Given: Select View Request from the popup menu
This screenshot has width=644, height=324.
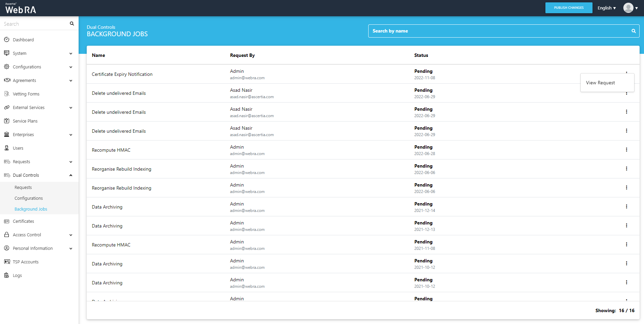Looking at the screenshot, I should click(x=600, y=83).
